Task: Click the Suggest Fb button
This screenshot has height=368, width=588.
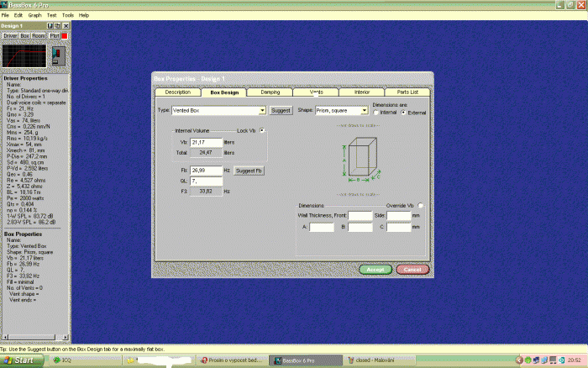Action: point(248,171)
